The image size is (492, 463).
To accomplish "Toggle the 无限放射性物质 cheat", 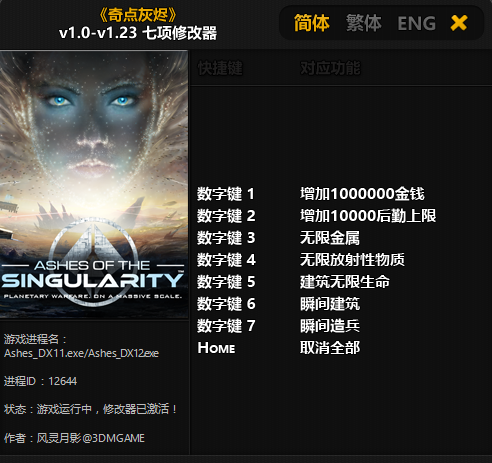I will [352, 260].
